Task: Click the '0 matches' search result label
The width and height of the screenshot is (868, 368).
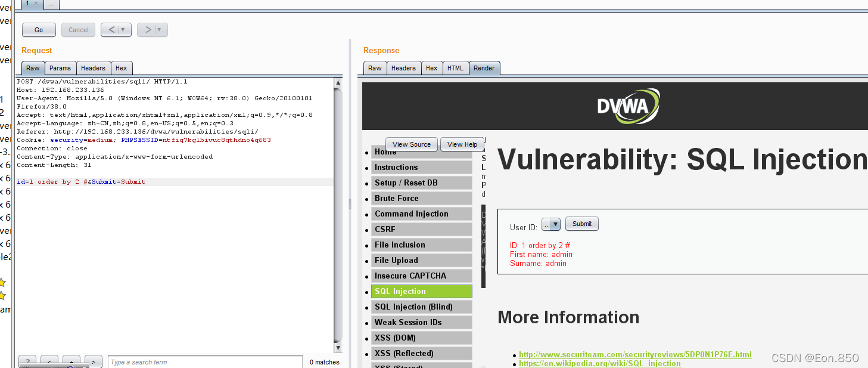Action: pyautogui.click(x=324, y=362)
